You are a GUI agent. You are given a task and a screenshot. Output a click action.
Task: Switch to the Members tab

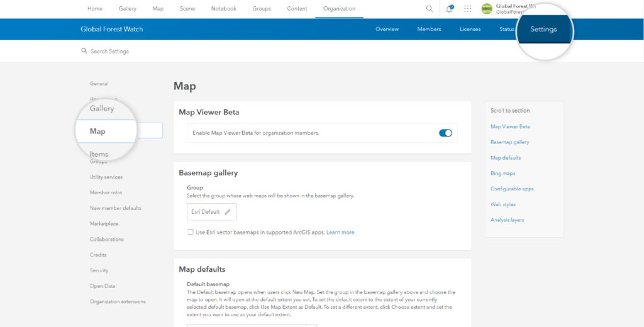[x=429, y=29]
